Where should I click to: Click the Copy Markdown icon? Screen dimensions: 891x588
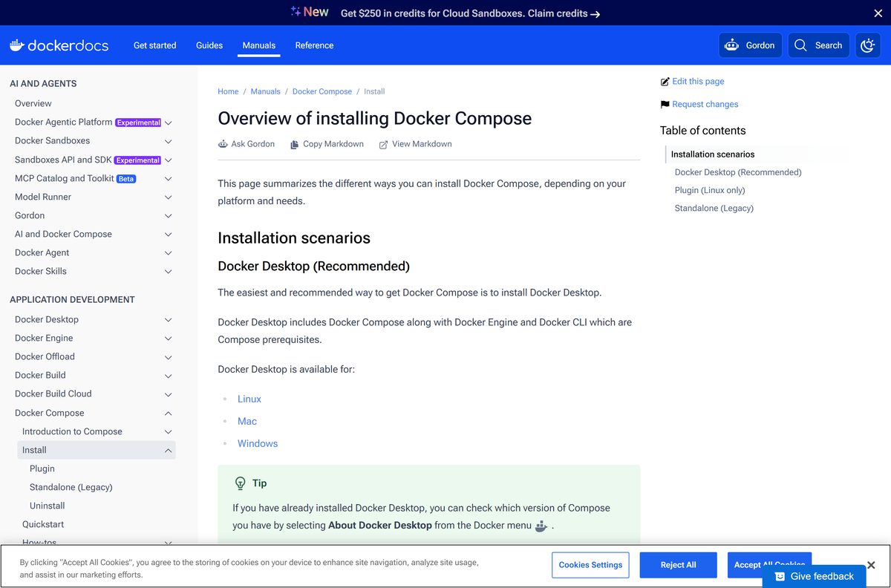click(295, 144)
